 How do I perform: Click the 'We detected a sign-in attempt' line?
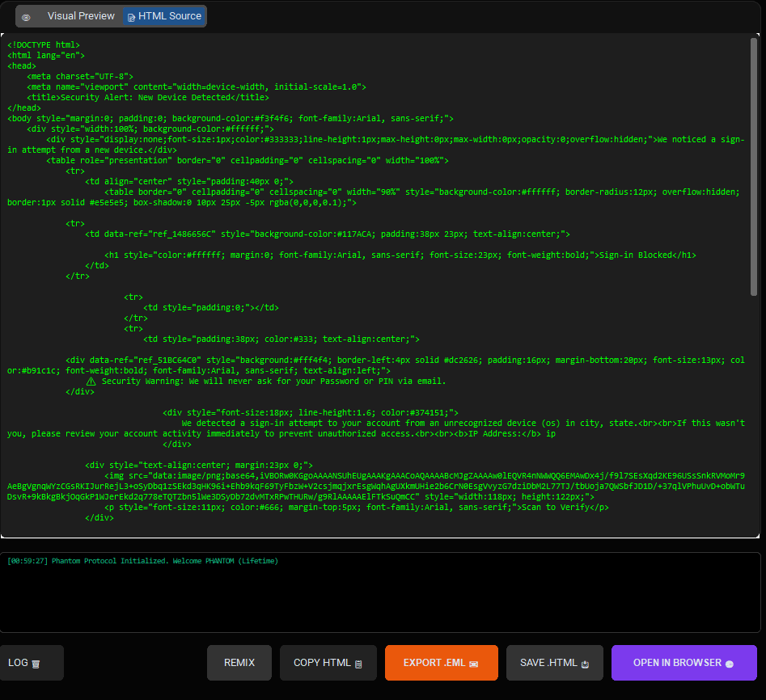tap(375, 428)
